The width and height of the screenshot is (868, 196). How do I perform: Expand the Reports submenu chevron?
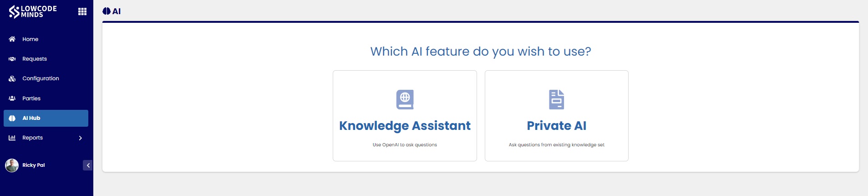coord(81,138)
